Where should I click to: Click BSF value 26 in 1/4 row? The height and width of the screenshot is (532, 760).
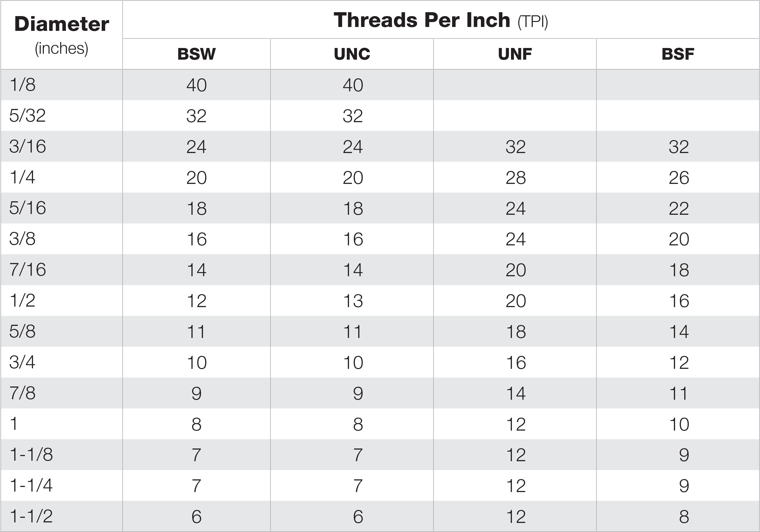click(x=679, y=178)
